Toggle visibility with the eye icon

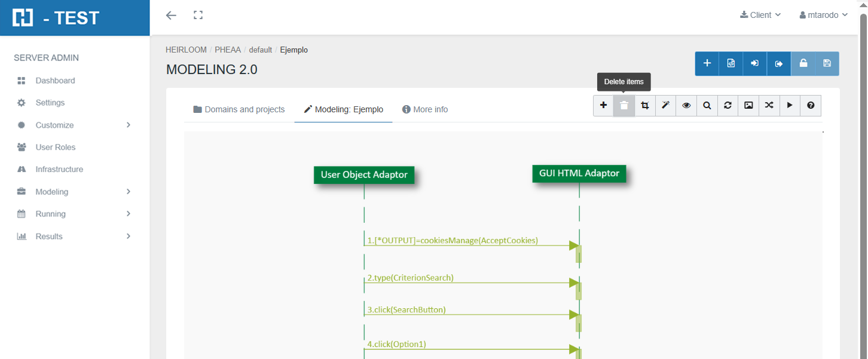click(x=686, y=106)
